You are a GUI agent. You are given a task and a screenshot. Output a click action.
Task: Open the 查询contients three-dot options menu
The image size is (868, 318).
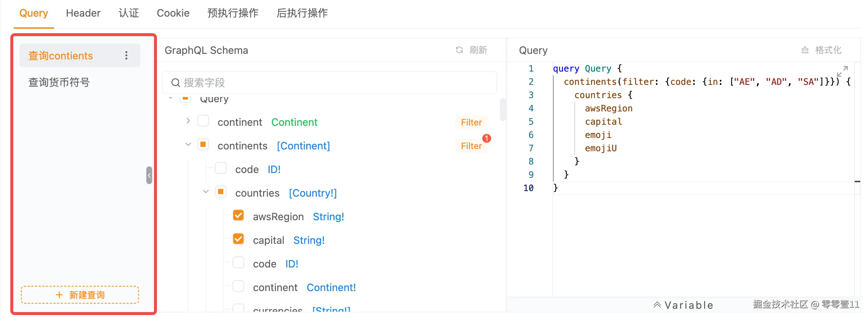click(x=126, y=55)
